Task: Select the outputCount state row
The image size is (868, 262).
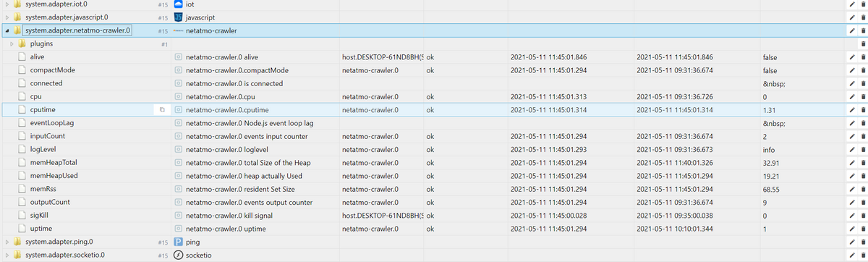Action: coord(434,202)
